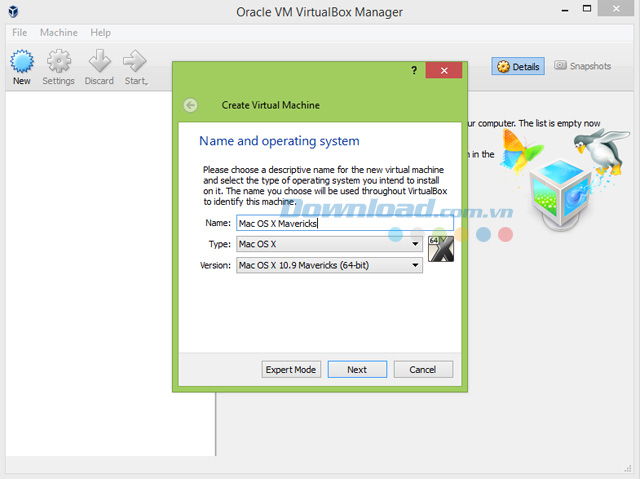This screenshot has height=479, width=640.
Task: Close the Create Virtual Machine dialog
Action: (x=444, y=70)
